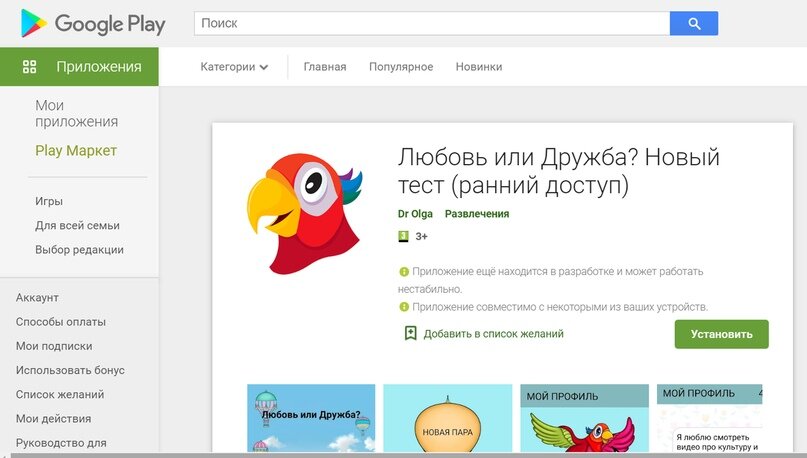807x458 pixels.
Task: Open the Аккаунт link
Action: pos(37,297)
